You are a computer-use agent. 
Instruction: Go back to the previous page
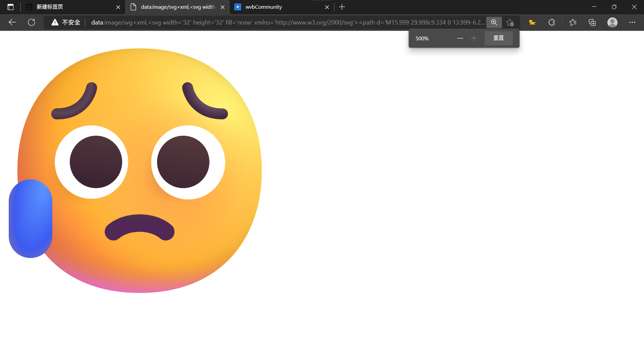point(12,23)
